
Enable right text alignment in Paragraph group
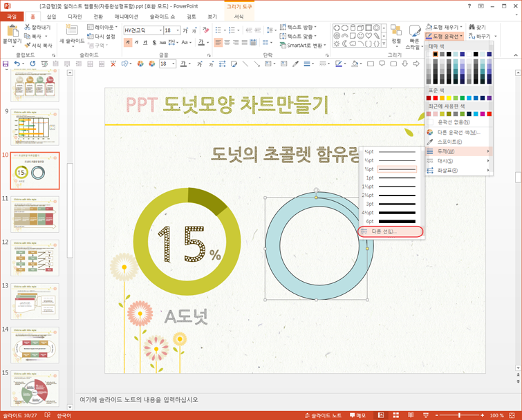click(x=236, y=42)
